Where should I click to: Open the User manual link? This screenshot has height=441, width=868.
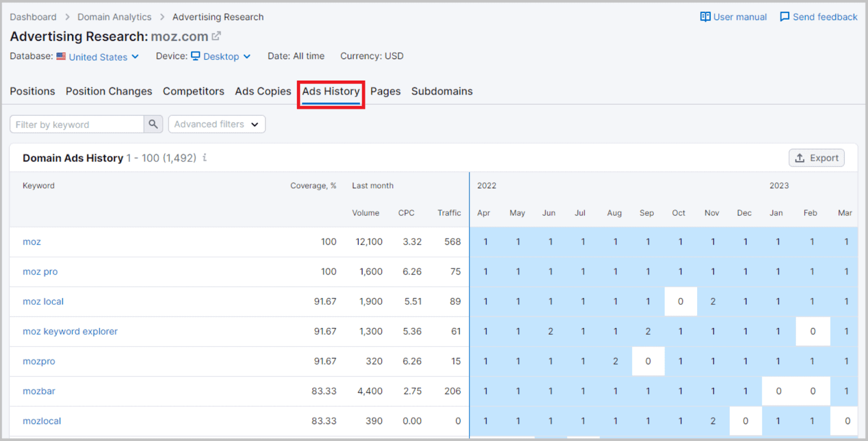point(733,17)
